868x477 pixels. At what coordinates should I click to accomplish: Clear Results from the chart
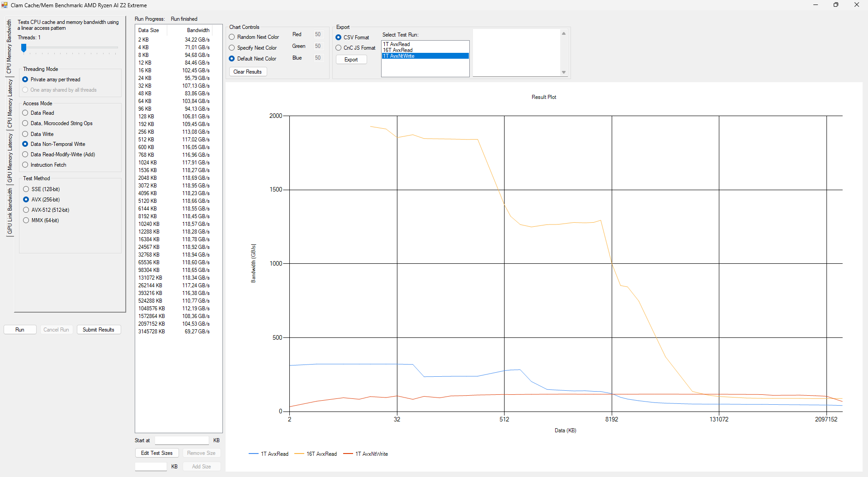247,72
